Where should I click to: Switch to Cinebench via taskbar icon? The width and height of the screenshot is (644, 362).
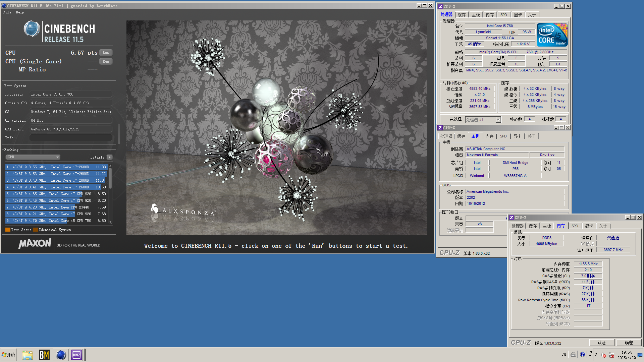click(61, 355)
